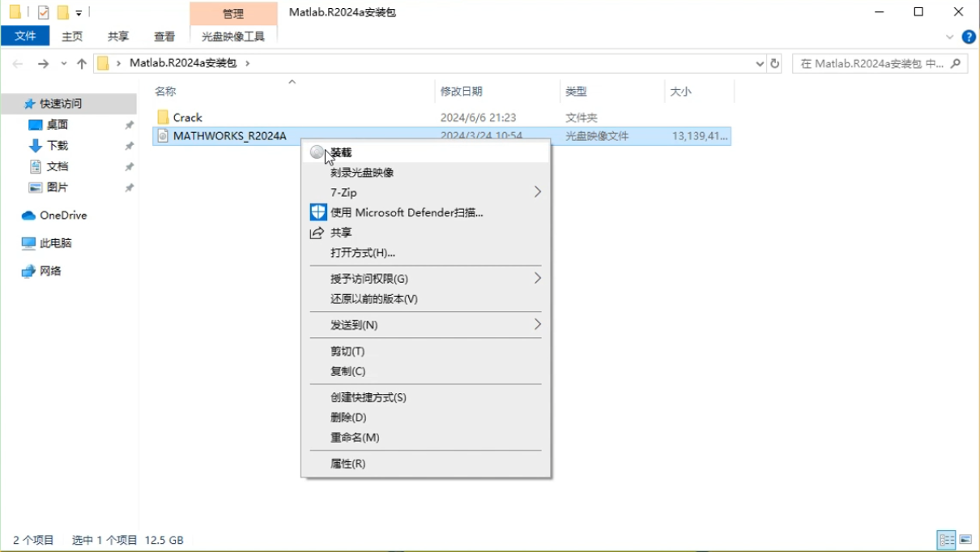Click the 管理 contextual tab header
The height and width of the screenshot is (552, 980).
click(233, 14)
